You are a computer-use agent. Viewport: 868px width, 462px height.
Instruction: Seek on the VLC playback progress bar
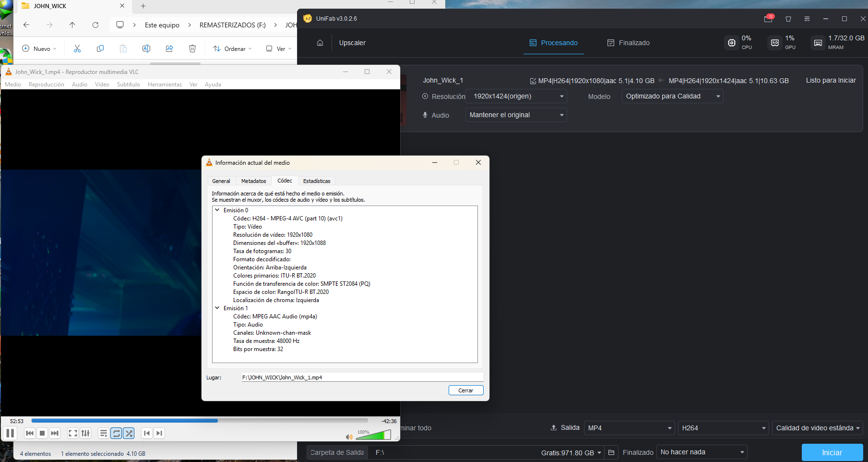(199, 421)
